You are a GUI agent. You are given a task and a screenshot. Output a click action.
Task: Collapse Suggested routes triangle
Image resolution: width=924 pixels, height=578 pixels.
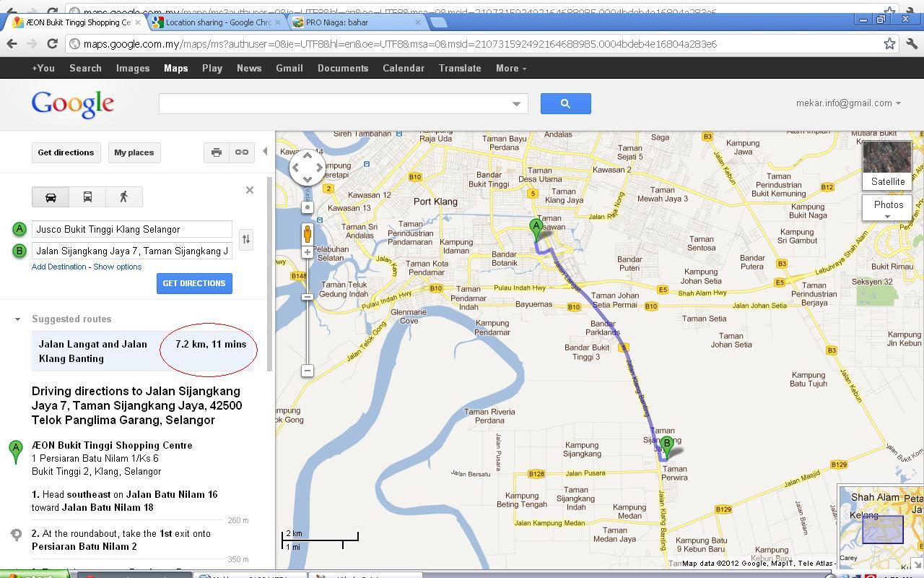click(17, 319)
